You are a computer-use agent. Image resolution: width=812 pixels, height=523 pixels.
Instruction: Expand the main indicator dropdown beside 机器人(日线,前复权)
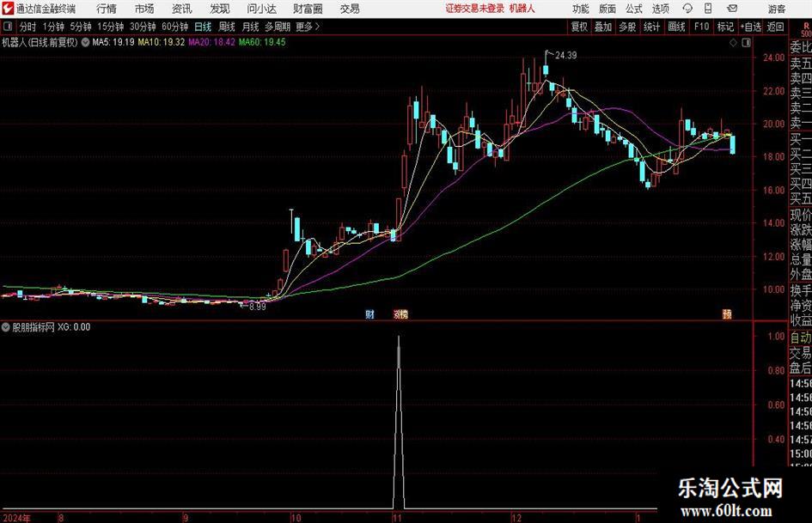tap(85, 42)
